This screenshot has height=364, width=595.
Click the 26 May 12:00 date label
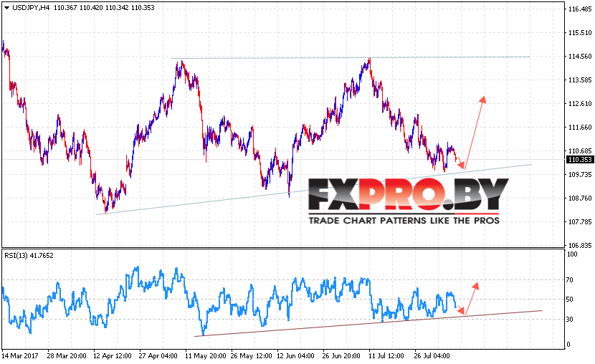pyautogui.click(x=251, y=356)
